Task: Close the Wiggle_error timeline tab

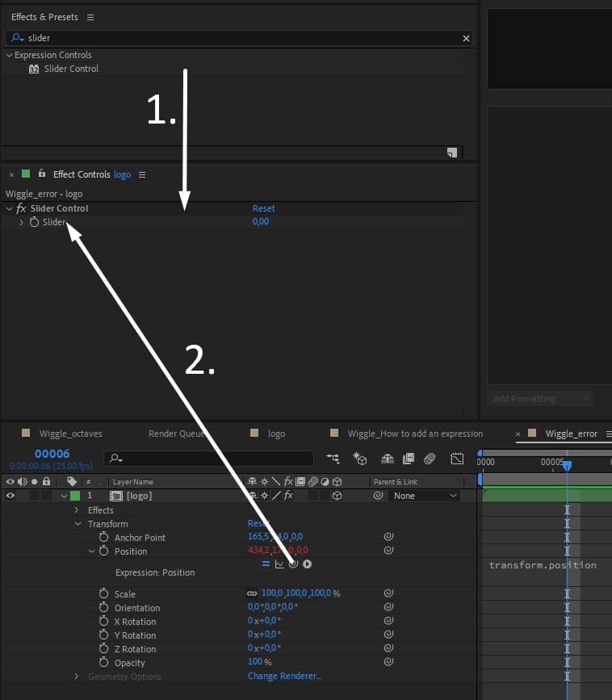Action: pos(518,434)
